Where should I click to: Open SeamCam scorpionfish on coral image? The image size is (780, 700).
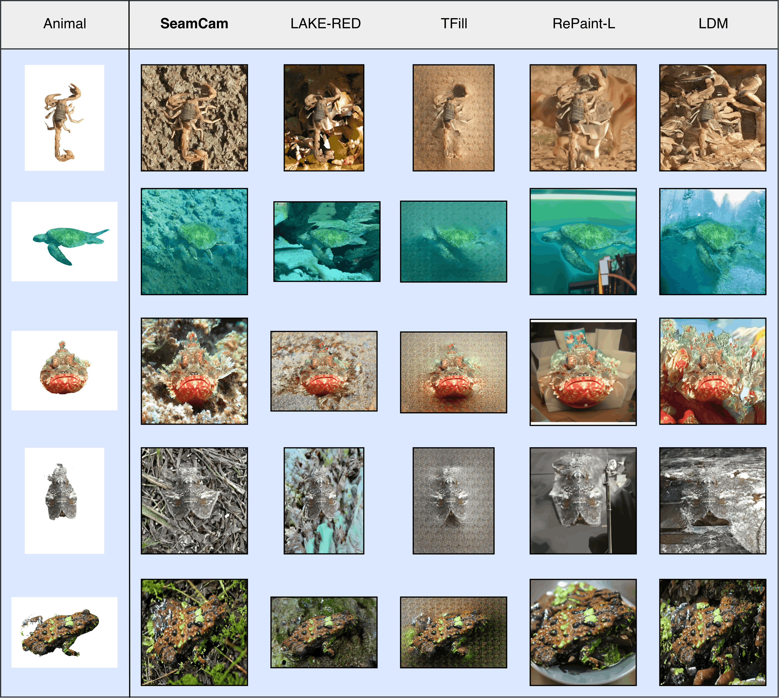(194, 371)
